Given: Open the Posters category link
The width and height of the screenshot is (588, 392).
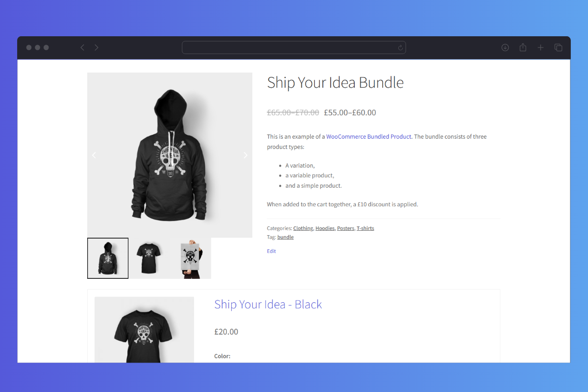Looking at the screenshot, I should [345, 228].
